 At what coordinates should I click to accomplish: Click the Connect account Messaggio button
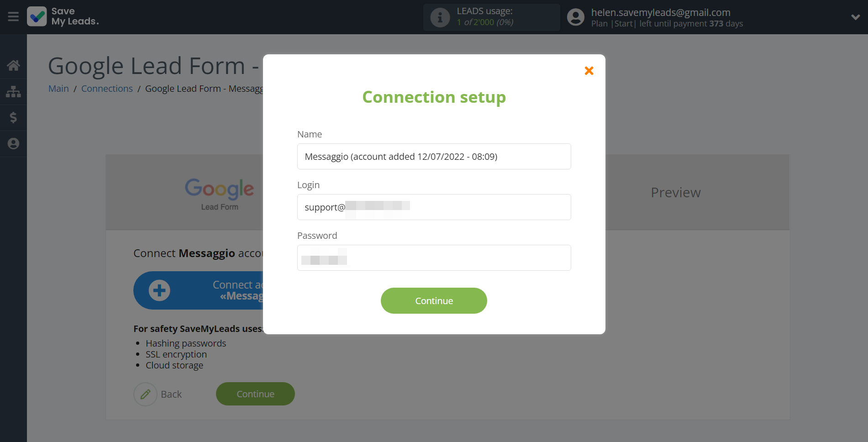(x=198, y=290)
